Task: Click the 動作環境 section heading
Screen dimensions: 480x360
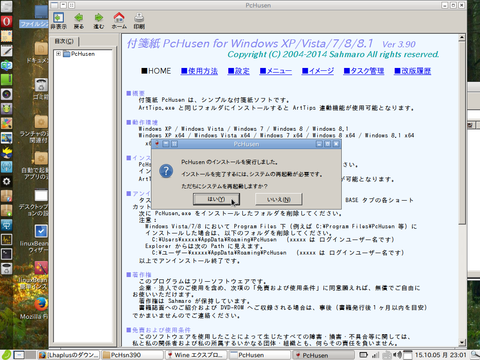Action: pos(142,122)
